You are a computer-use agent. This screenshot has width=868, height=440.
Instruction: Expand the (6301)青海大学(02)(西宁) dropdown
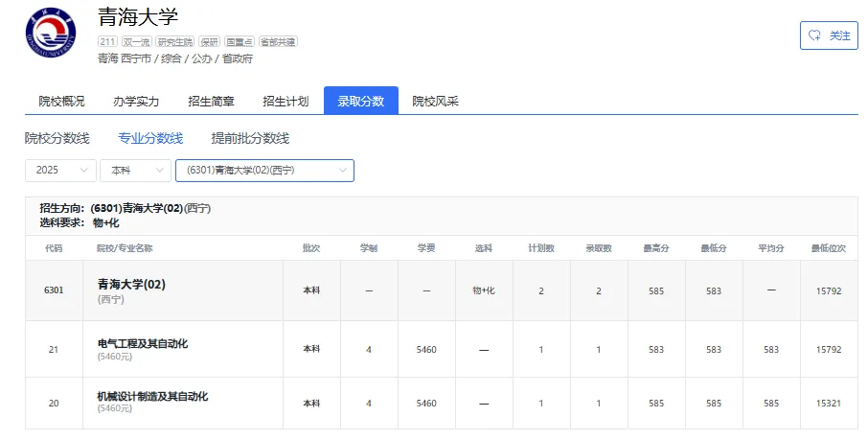tap(264, 170)
